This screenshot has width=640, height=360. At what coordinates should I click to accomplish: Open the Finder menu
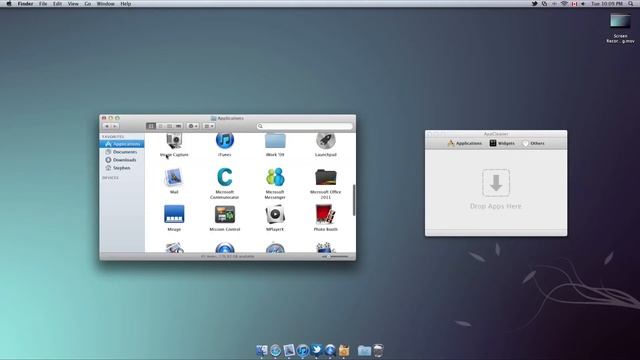(25, 4)
